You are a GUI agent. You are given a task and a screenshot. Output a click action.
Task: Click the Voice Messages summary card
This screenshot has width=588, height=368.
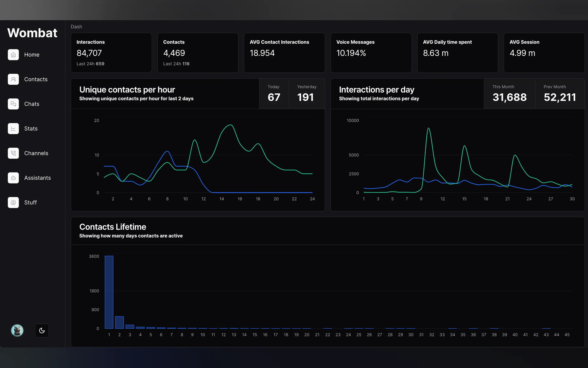(371, 53)
